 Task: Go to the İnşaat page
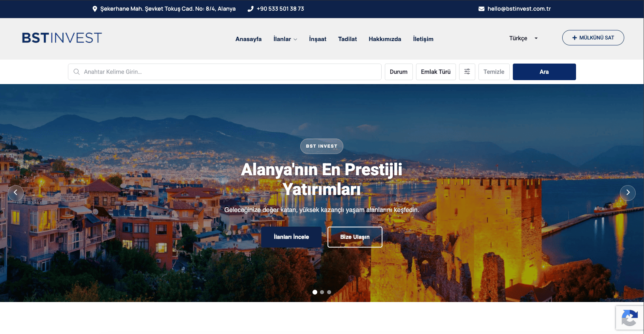pos(318,39)
